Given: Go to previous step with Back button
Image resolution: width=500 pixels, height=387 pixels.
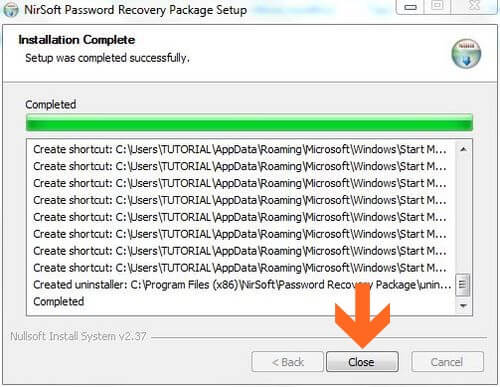Looking at the screenshot, I should [287, 362].
